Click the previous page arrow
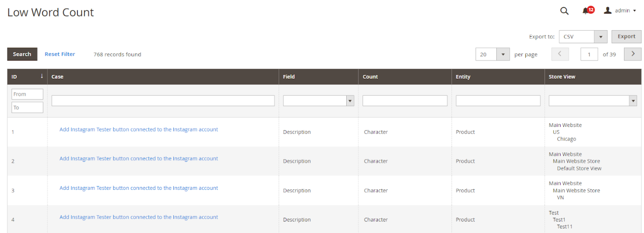This screenshot has height=233, width=644. (x=560, y=54)
